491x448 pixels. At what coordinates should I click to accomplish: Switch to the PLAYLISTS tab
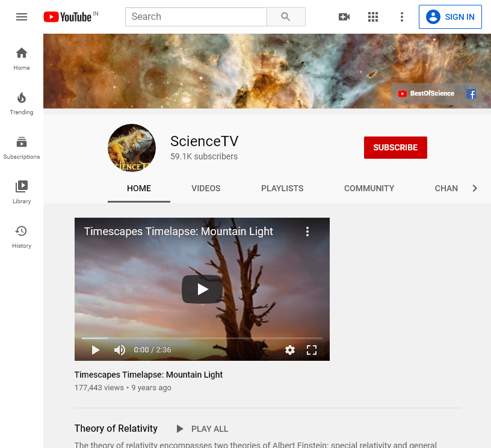[282, 188]
